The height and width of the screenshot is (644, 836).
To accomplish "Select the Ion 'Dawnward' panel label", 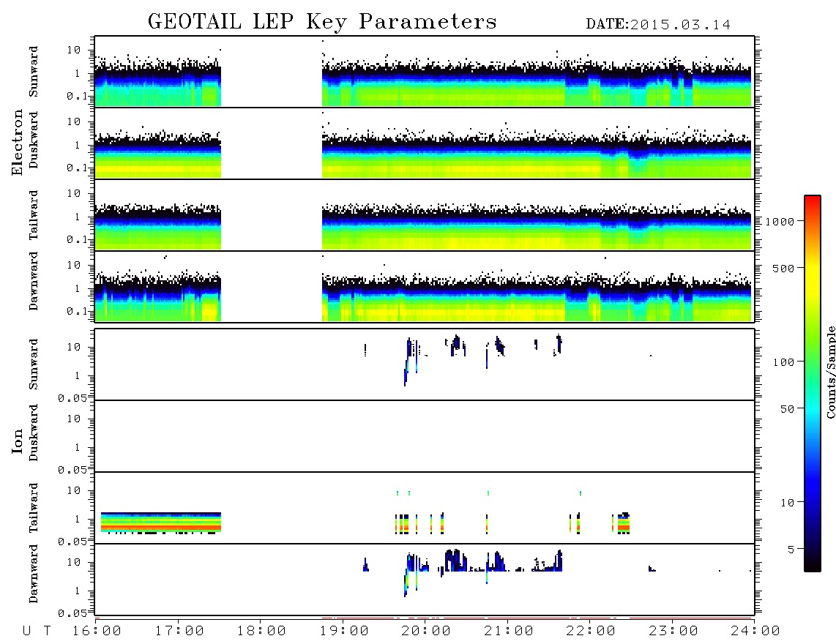I will click(34, 574).
